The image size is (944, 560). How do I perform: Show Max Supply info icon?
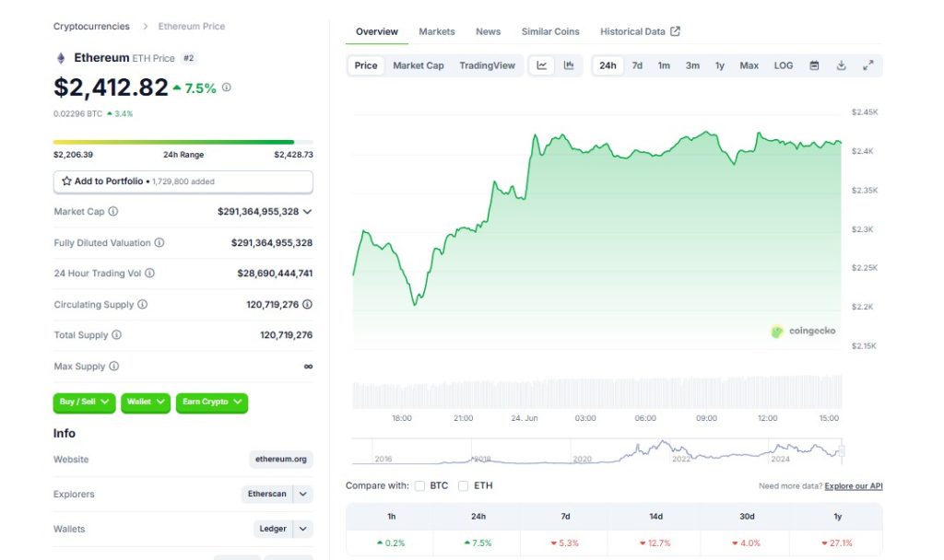click(x=114, y=366)
